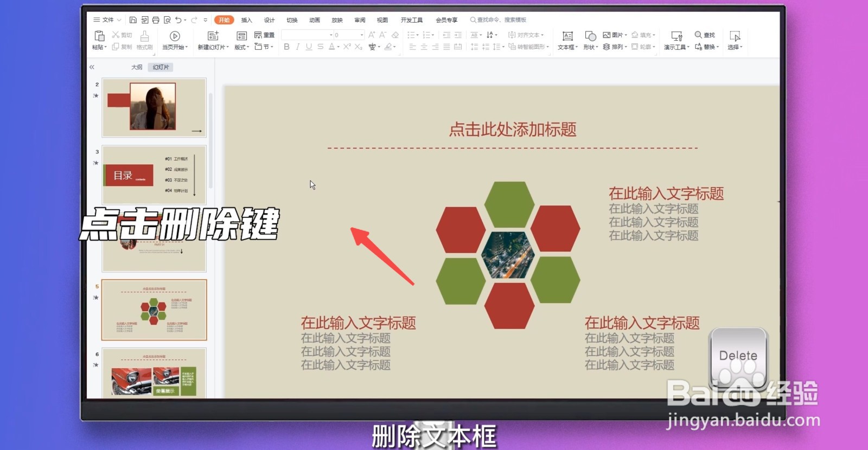Click the command search box (查找命令)
The width and height of the screenshot is (868, 450).
point(499,20)
